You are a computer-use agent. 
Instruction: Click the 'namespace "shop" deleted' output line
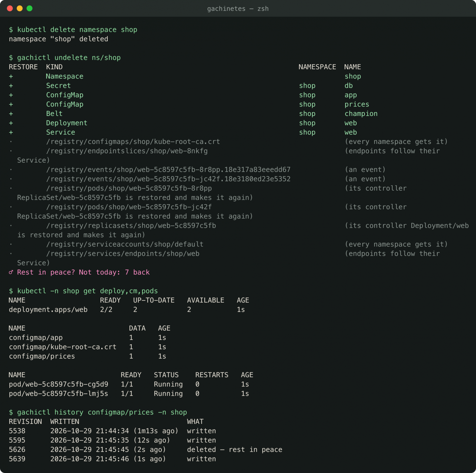tap(59, 39)
